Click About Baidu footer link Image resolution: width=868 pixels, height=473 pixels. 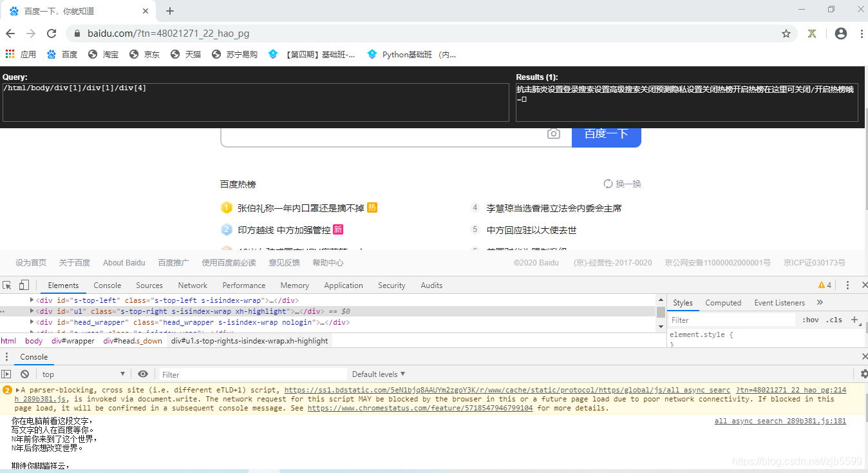(x=124, y=263)
